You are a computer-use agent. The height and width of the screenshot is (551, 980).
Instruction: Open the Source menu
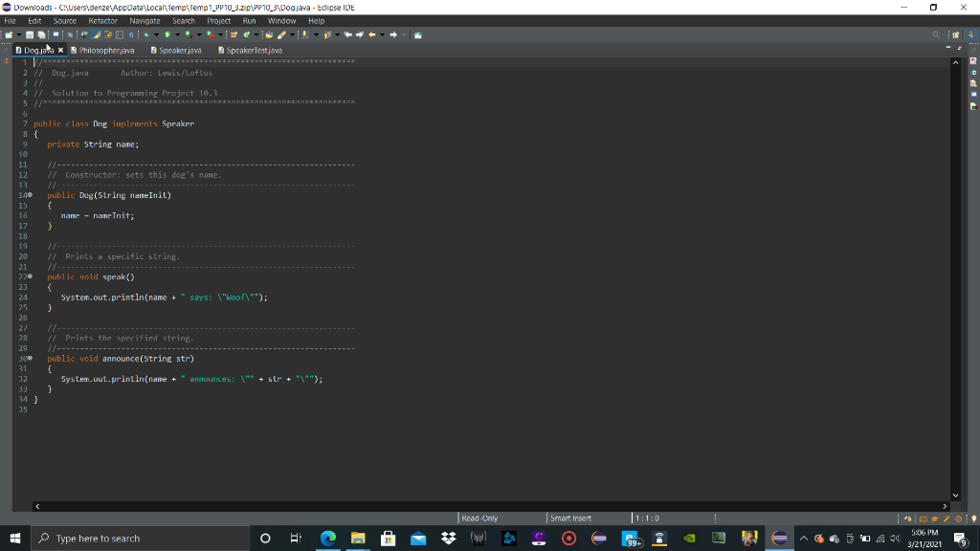(65, 21)
